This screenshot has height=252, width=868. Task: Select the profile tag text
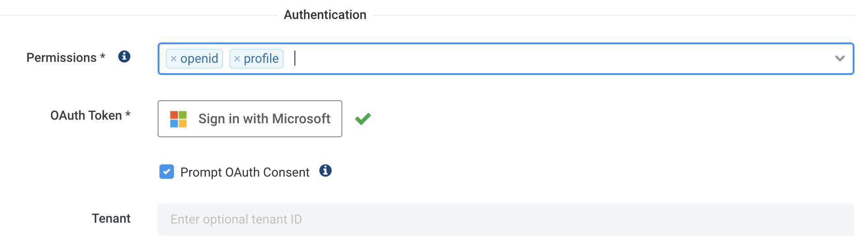coord(261,59)
